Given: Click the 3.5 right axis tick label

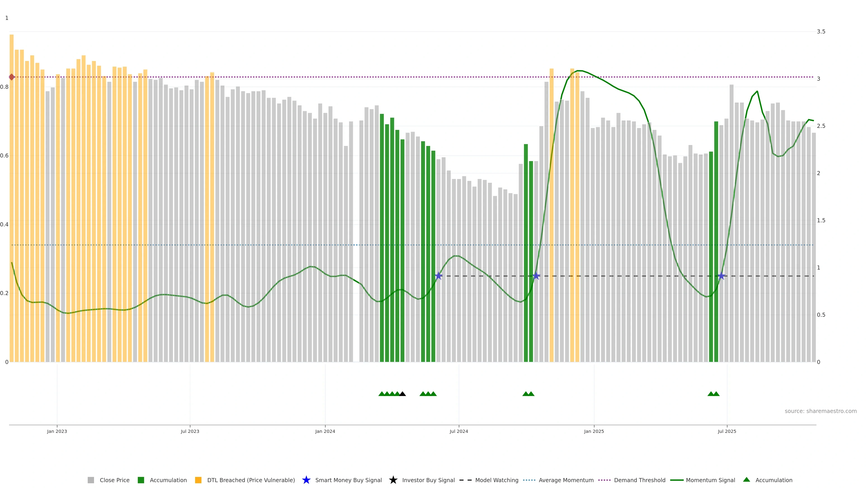Looking at the screenshot, I should (x=821, y=32).
